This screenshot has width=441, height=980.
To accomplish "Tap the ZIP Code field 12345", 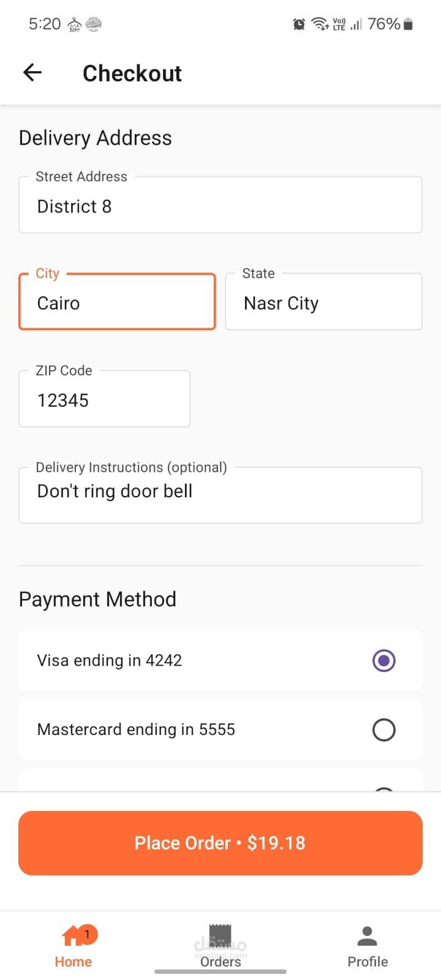I will point(104,400).
